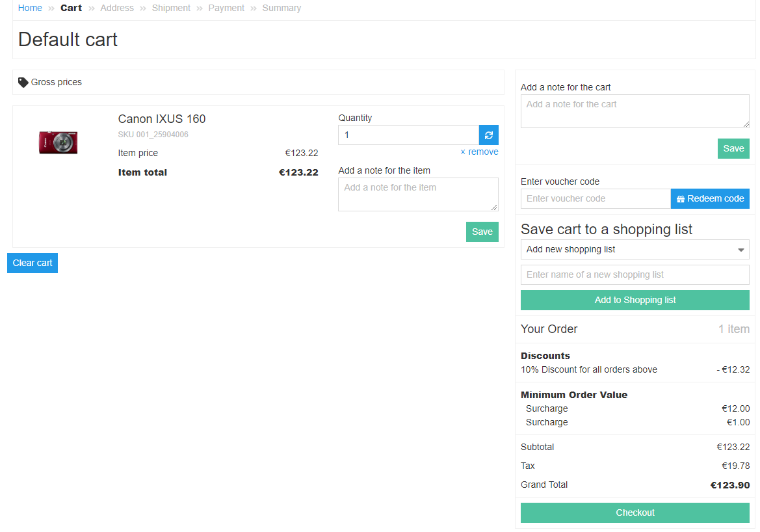Focus the voucher code field
Image resolution: width=760 pixels, height=532 pixels.
tap(596, 199)
